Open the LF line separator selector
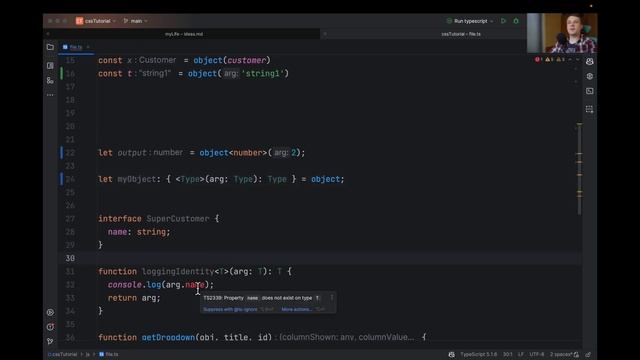640x360 pixels. click(521, 354)
